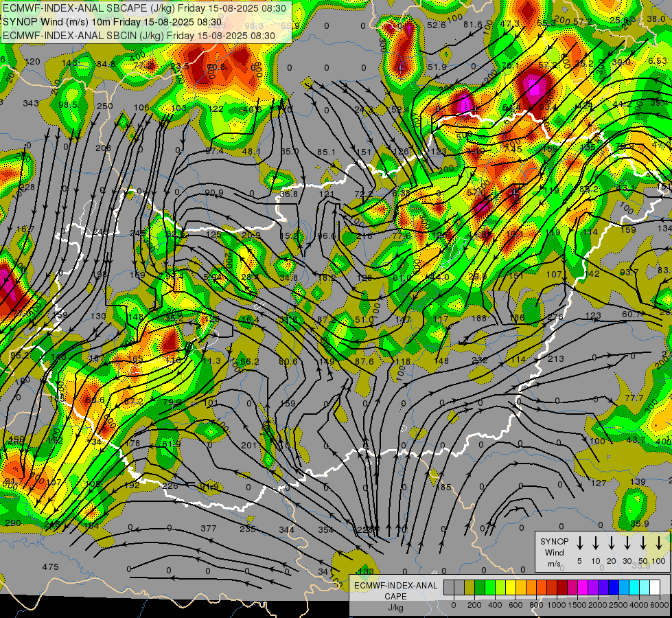
Task: Pick the dark red swatch in CAPE legend
Action: coord(562,587)
